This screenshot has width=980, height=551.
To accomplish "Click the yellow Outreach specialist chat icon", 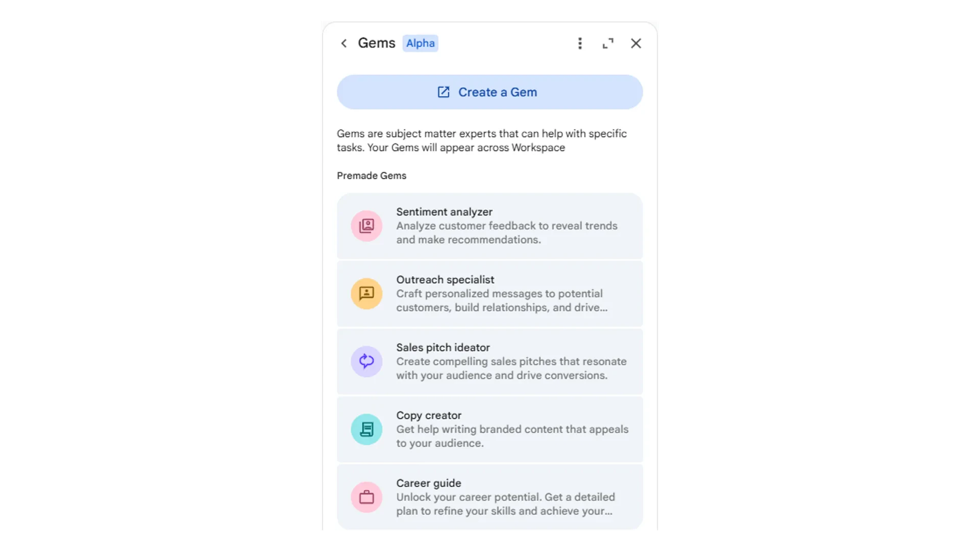I will point(366,293).
